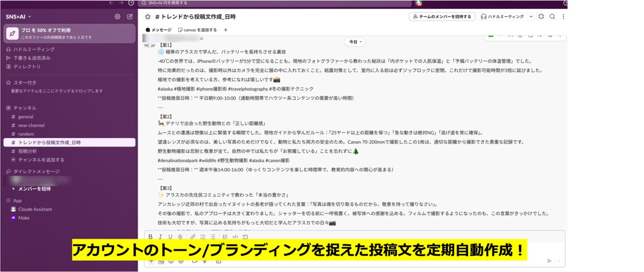The image size is (644, 272).
Task: Open the notification bell settings
Action: pyautogui.click(x=541, y=16)
